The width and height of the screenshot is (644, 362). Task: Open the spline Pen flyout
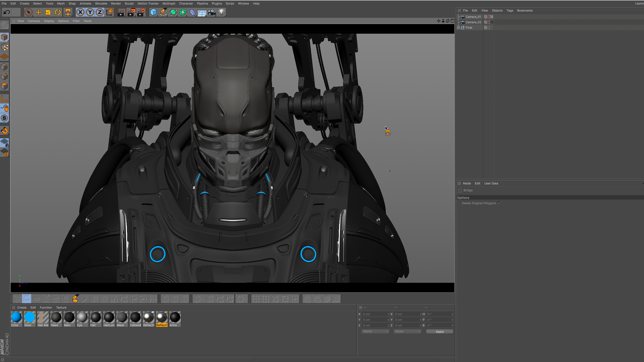click(x=163, y=12)
